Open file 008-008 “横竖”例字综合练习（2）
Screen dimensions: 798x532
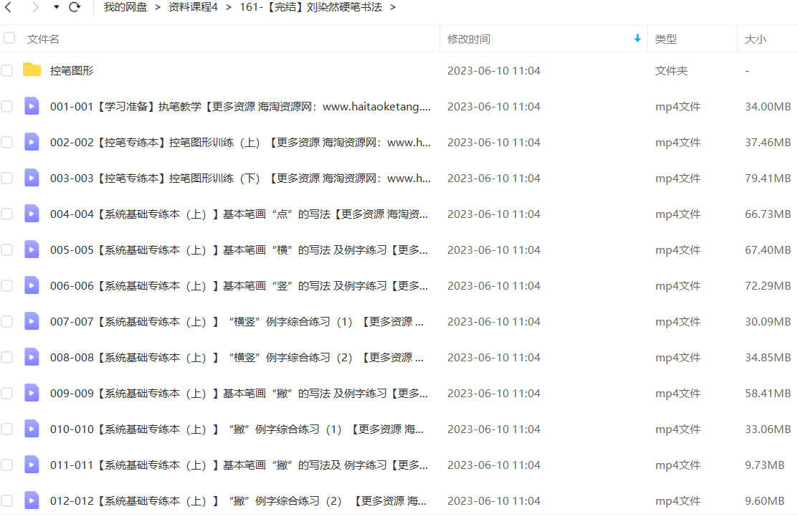click(x=237, y=358)
